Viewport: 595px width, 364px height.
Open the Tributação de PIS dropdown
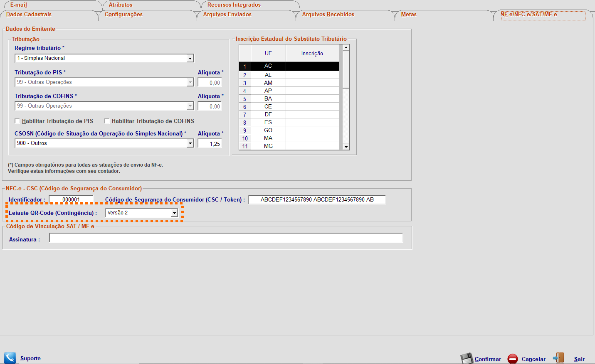point(190,82)
